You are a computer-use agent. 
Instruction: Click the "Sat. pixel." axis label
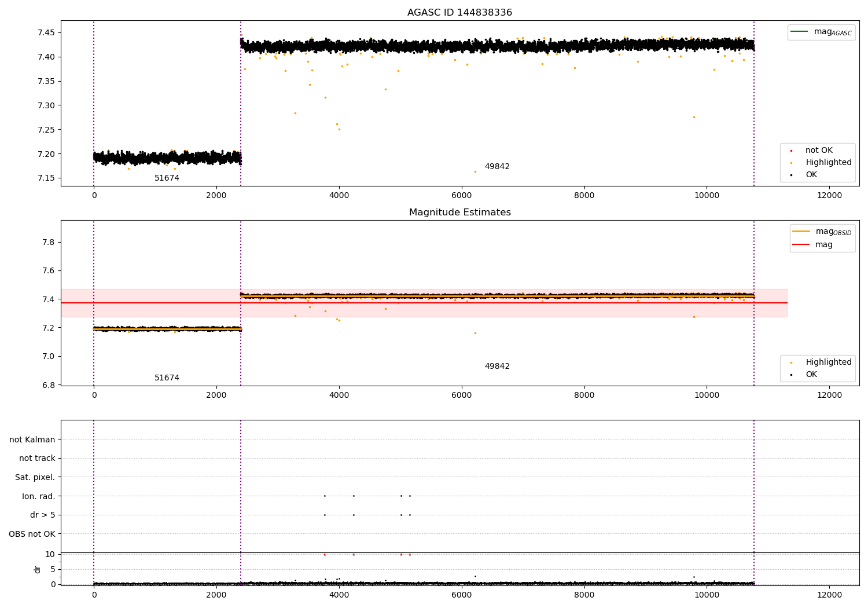35,478
